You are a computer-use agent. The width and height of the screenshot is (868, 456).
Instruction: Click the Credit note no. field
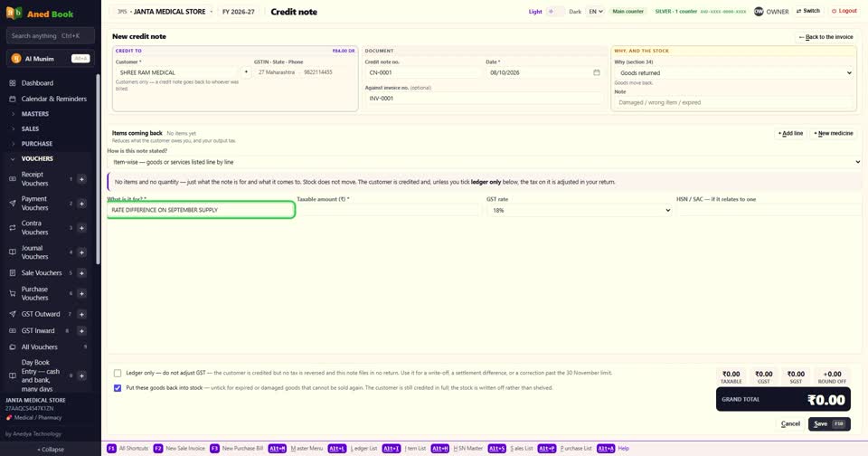[423, 72]
